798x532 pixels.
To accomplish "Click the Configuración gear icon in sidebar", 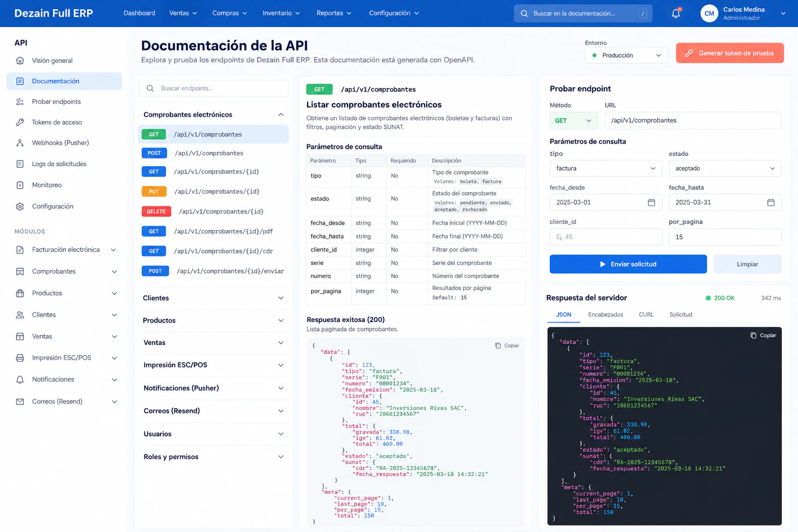I will (20, 206).
